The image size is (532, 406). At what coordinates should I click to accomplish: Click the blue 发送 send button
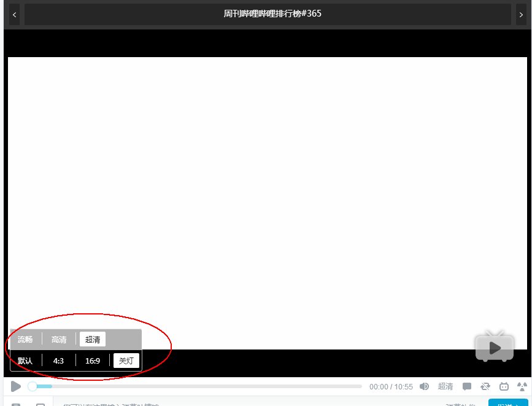tap(508, 404)
